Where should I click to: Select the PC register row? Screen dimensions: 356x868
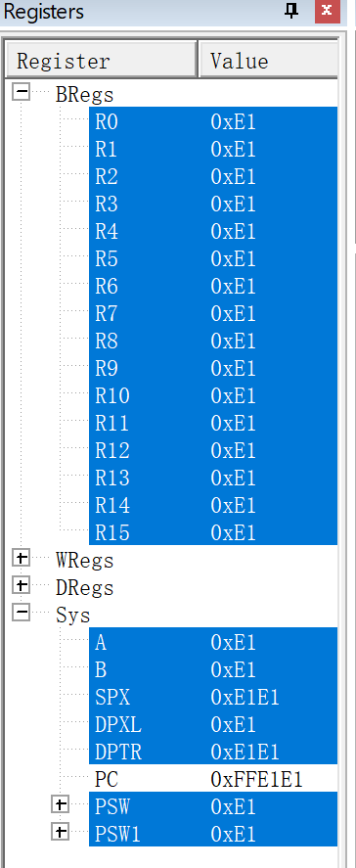[213, 779]
